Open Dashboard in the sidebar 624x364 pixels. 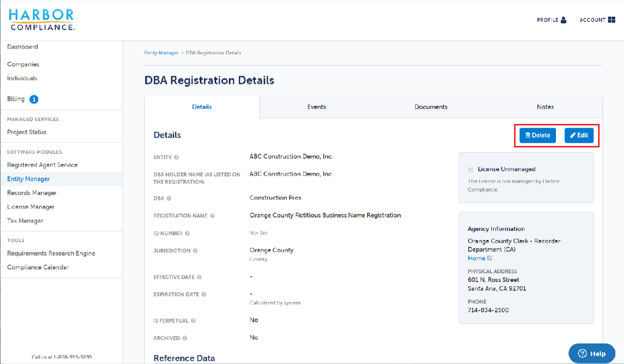point(23,47)
